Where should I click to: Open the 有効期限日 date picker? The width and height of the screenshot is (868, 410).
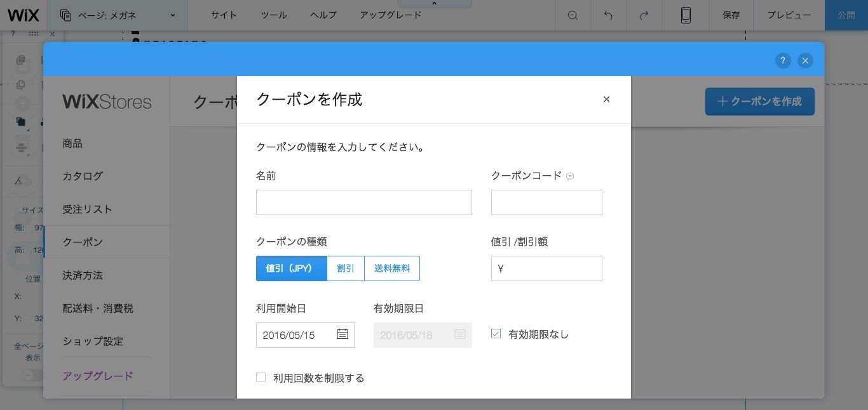click(460, 334)
